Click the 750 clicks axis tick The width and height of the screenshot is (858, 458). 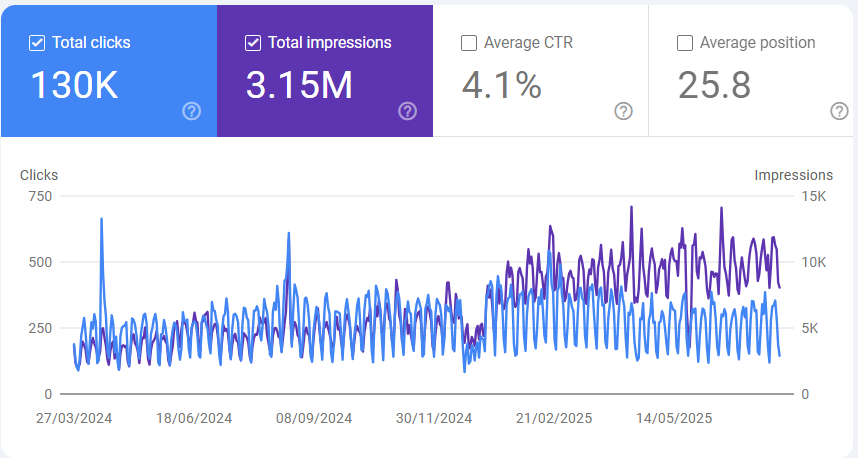(x=41, y=196)
